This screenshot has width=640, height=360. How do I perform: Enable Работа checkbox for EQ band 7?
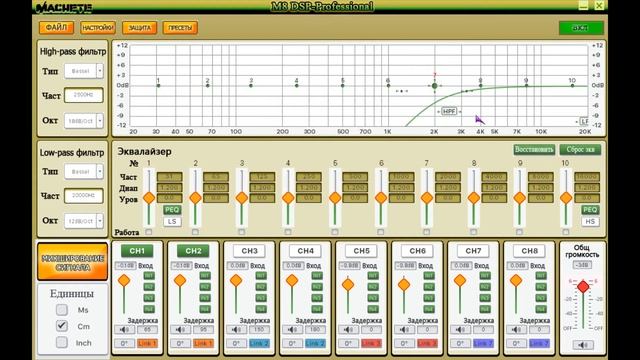coord(427,232)
